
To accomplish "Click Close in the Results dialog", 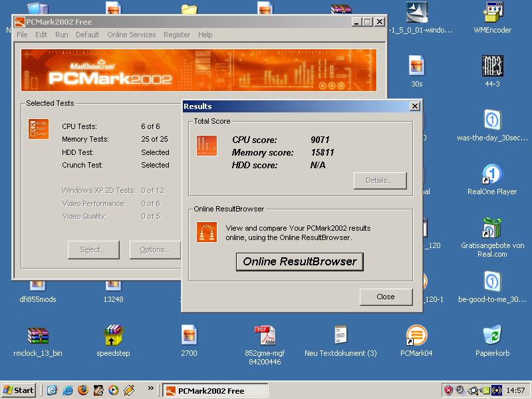I will 386,297.
